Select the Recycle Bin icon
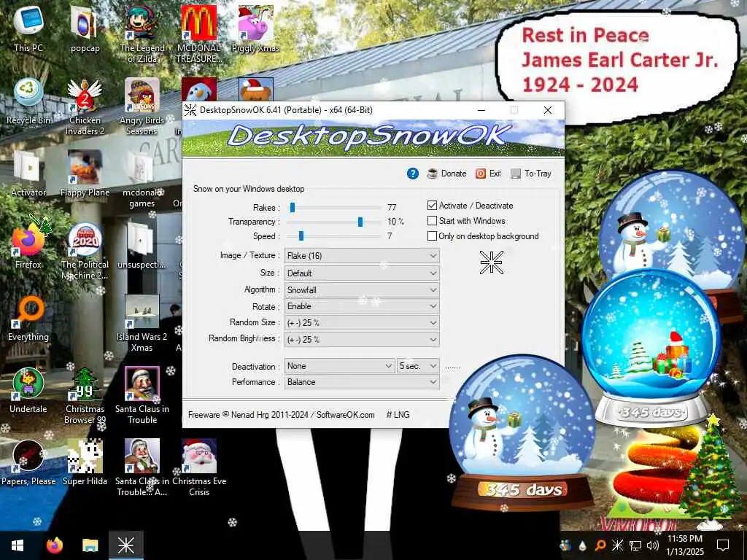The width and height of the screenshot is (747, 560). coord(28,102)
